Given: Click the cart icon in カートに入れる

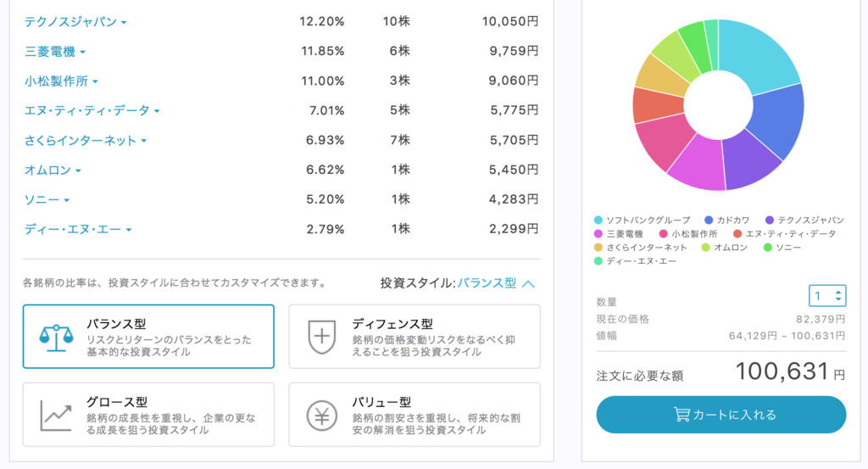Looking at the screenshot, I should pyautogui.click(x=682, y=415).
